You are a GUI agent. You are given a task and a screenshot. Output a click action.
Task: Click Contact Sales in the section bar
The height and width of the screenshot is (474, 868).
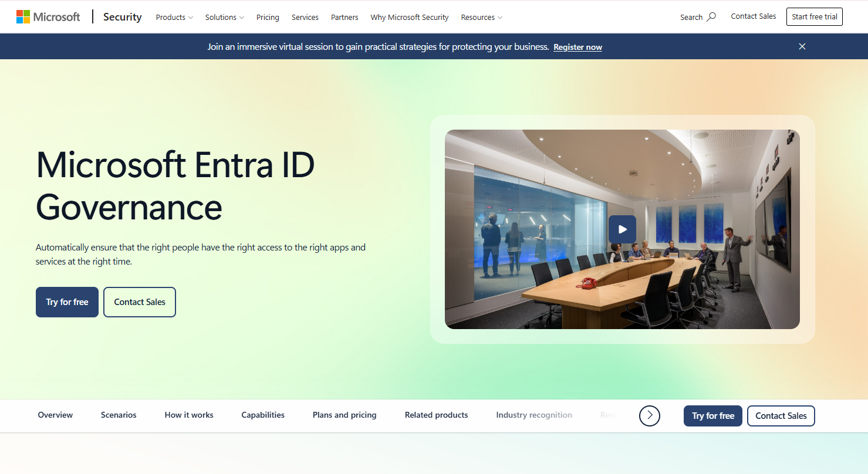tap(781, 416)
